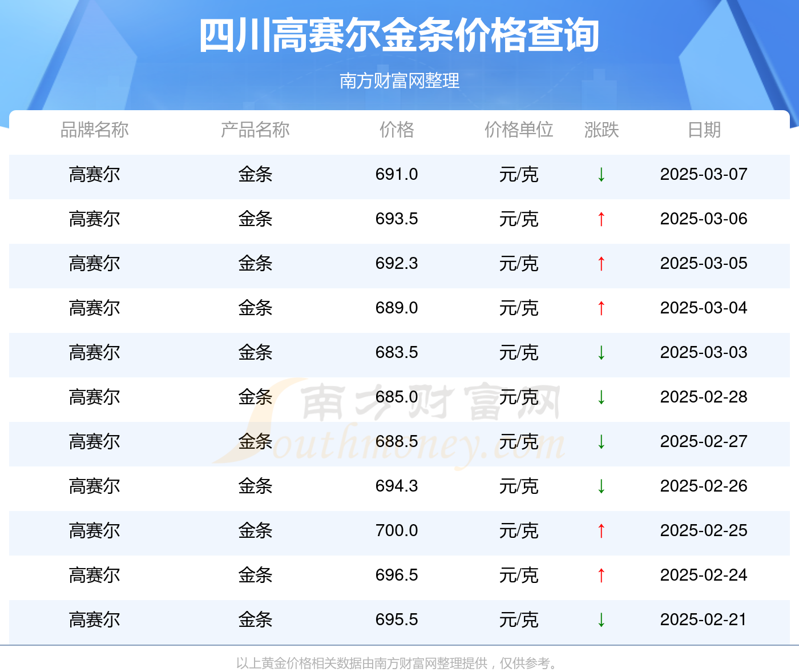Viewport: 799px width, 672px height.
Task: Click the up arrow for 2025-02-24
Action: [x=601, y=575]
